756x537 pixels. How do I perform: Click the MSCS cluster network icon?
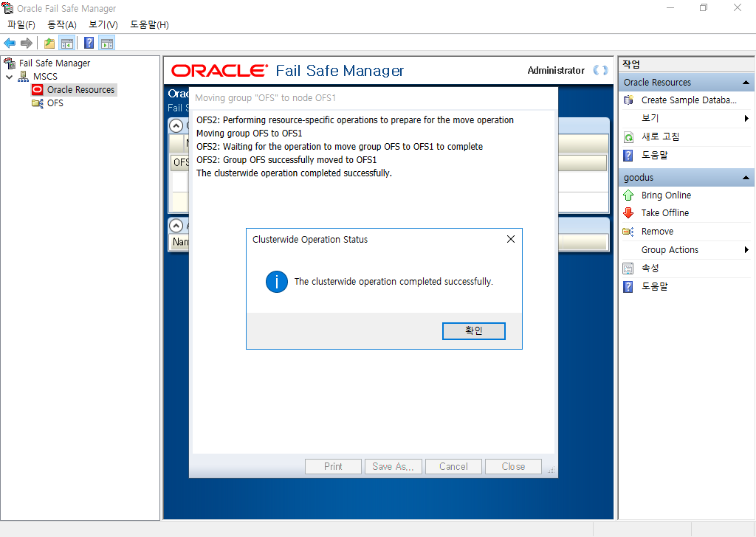tap(23, 77)
